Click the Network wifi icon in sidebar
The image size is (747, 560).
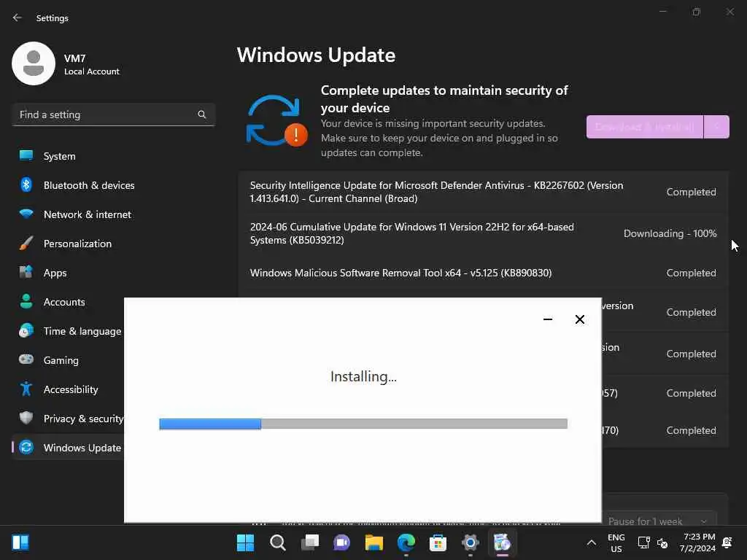coord(26,214)
